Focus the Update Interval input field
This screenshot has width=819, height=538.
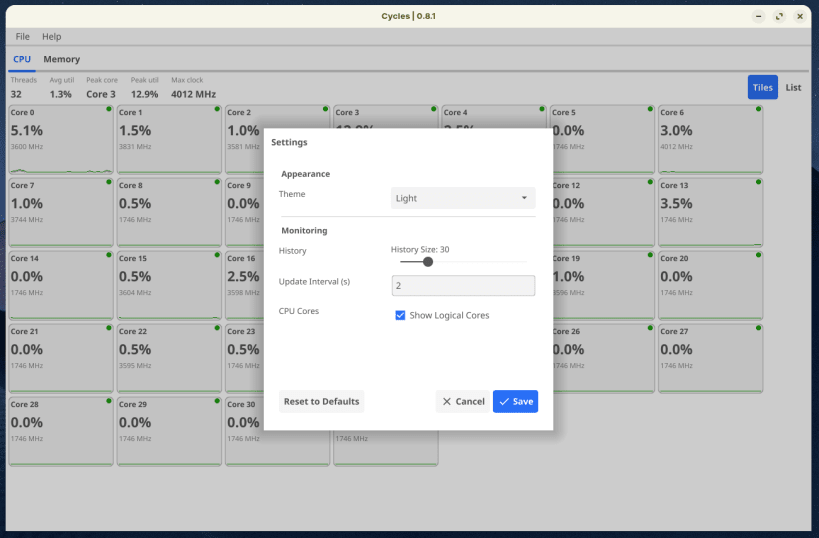tap(463, 285)
